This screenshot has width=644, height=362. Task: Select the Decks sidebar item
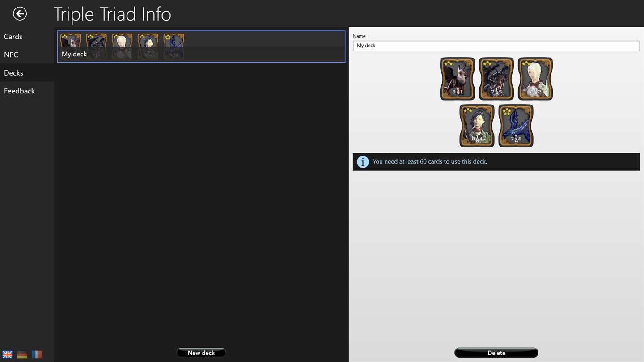tap(27, 72)
